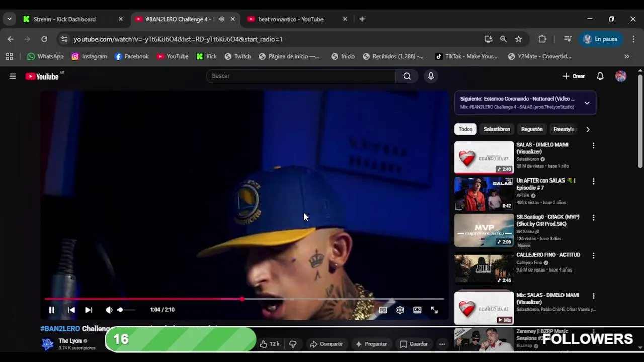Select the Todos filter chip
The width and height of the screenshot is (644, 362).
[465, 129]
